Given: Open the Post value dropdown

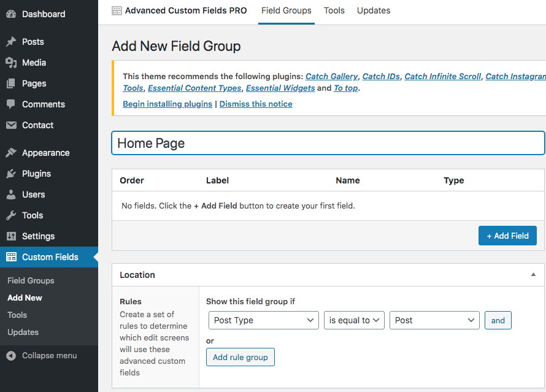Looking at the screenshot, I should coord(434,320).
